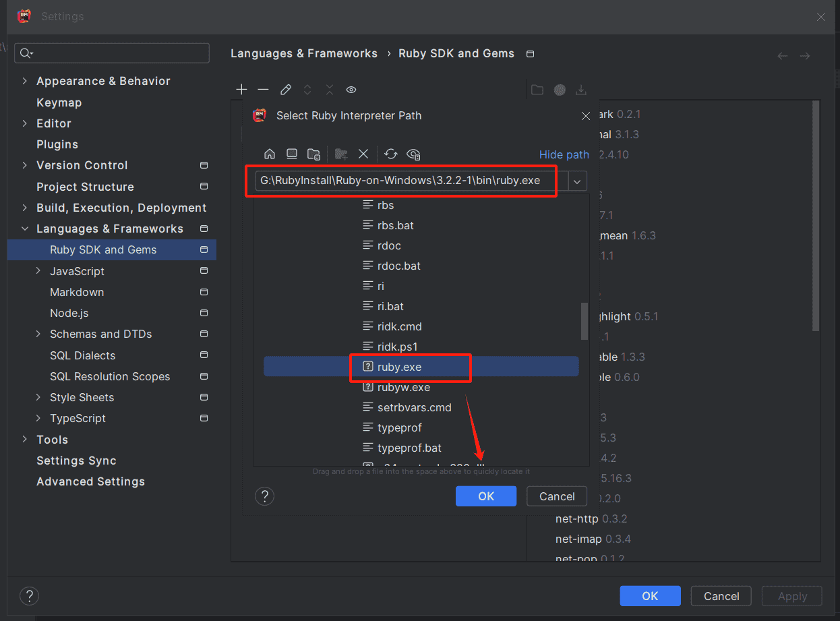Cancel the interpreter path dialog

pyautogui.click(x=557, y=496)
